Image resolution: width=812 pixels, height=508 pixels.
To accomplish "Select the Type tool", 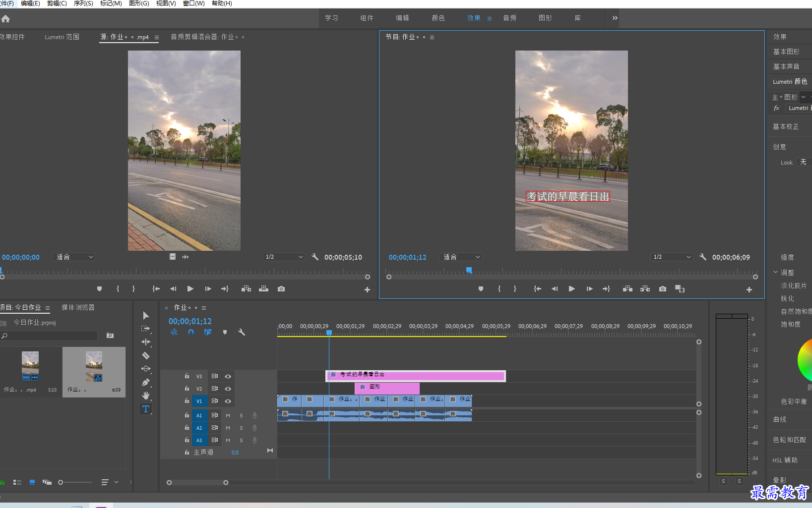I will pyautogui.click(x=146, y=409).
